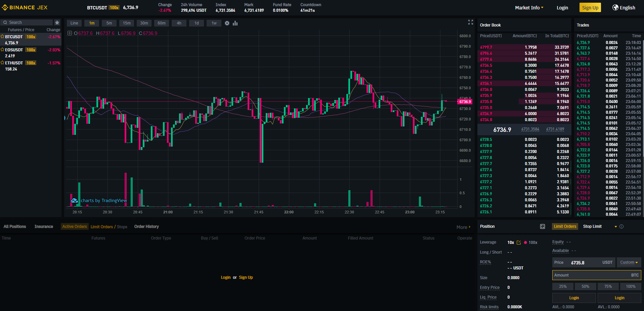Enter fullscreen chart mode

471,22
